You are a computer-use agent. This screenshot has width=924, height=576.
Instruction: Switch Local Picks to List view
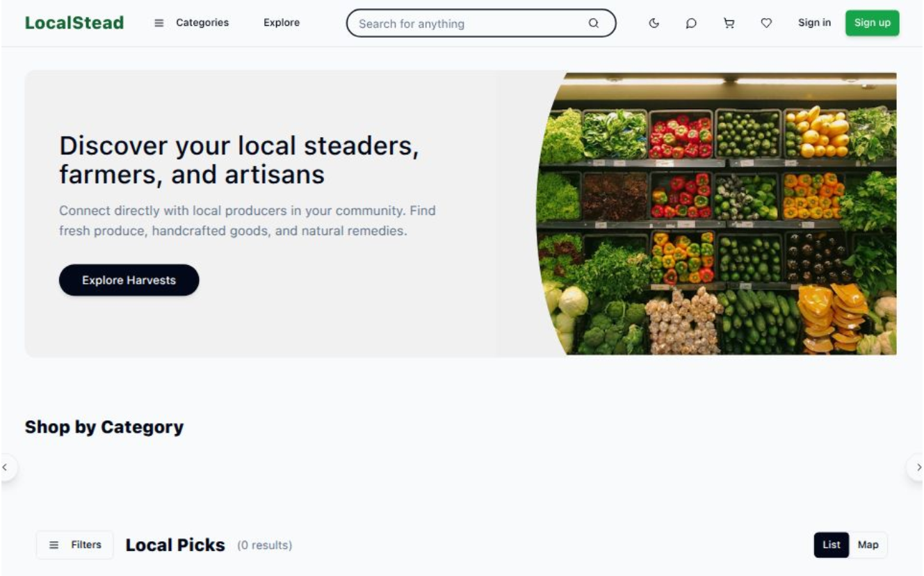click(x=832, y=545)
